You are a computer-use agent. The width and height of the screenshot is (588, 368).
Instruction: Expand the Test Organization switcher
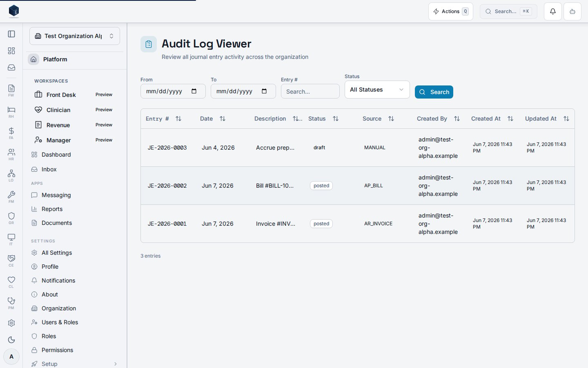coord(75,36)
